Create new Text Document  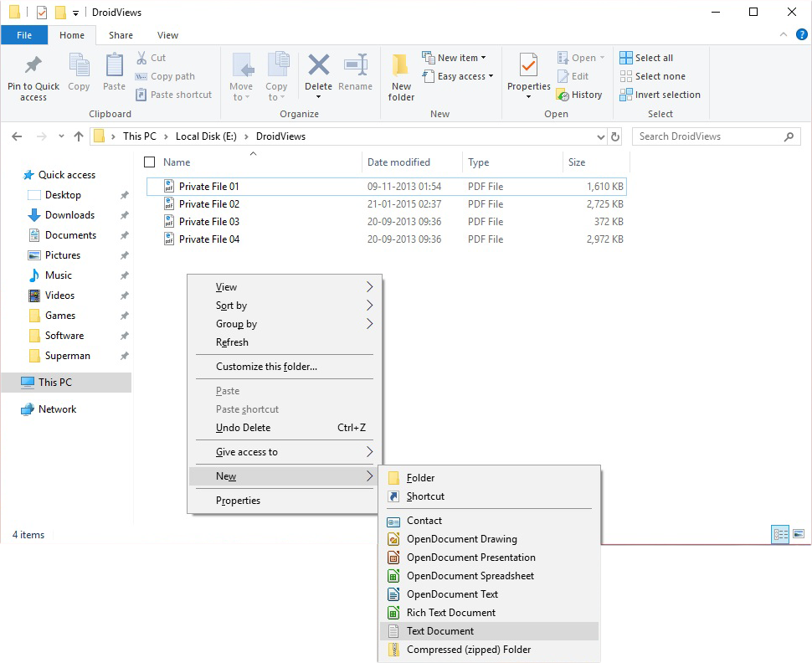(490, 631)
